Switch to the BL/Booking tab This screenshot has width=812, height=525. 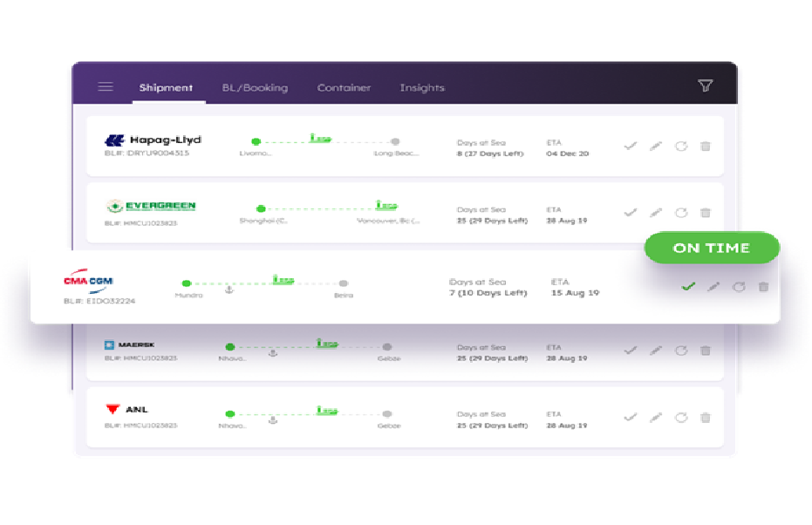point(255,87)
